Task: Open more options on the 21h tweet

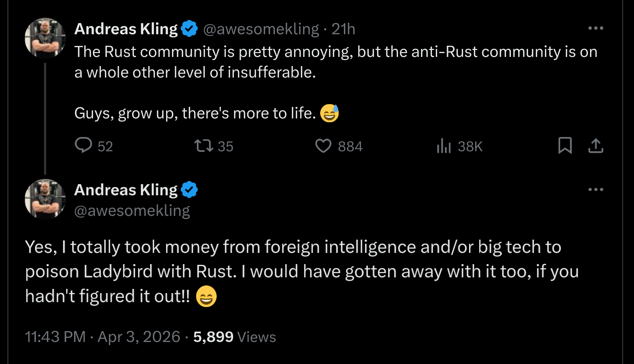Action: coord(596,28)
